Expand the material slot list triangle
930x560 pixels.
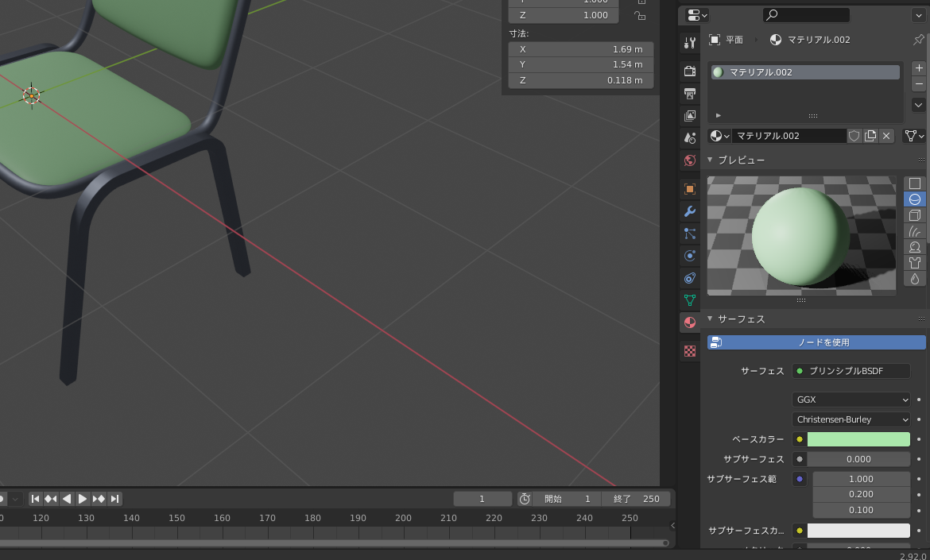click(x=719, y=115)
